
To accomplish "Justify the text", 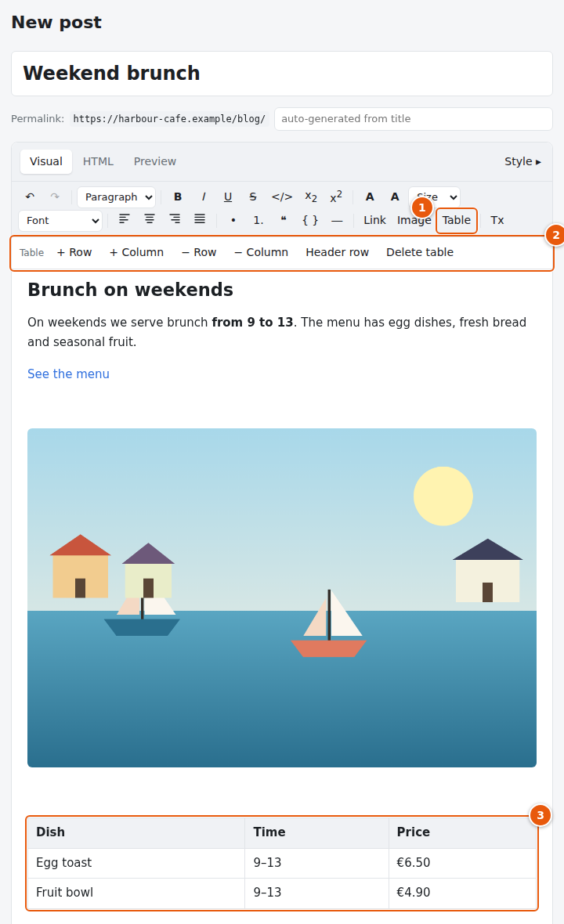I will click(x=200, y=220).
